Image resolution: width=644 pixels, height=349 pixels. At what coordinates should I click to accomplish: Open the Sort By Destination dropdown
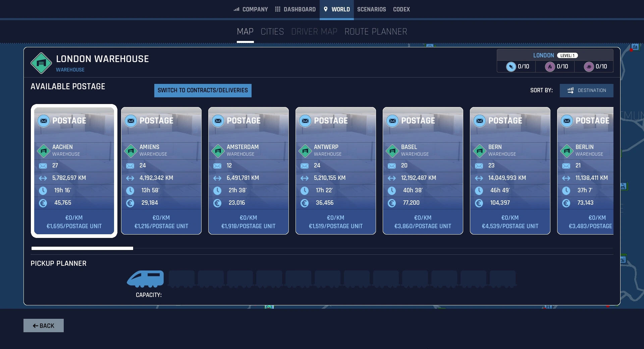point(586,91)
